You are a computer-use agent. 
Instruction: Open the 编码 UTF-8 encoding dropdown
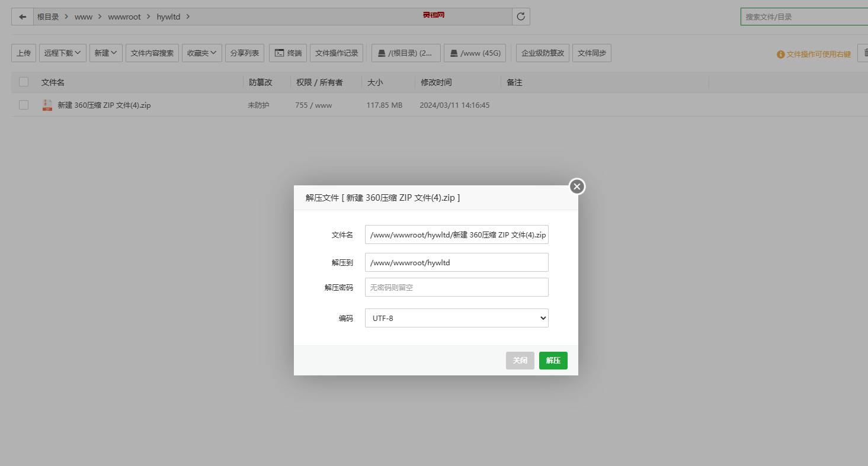(x=456, y=318)
